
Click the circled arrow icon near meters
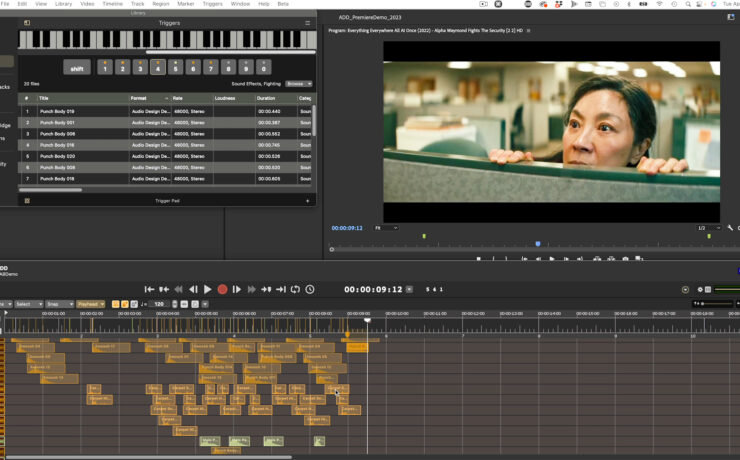coord(685,289)
